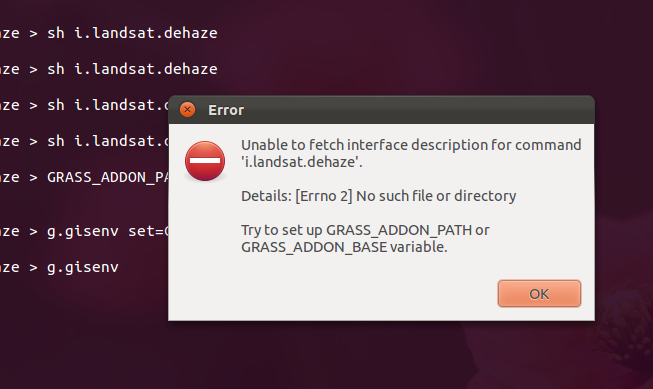Click the blank terminal row above "g.gisenv set="

point(84,204)
